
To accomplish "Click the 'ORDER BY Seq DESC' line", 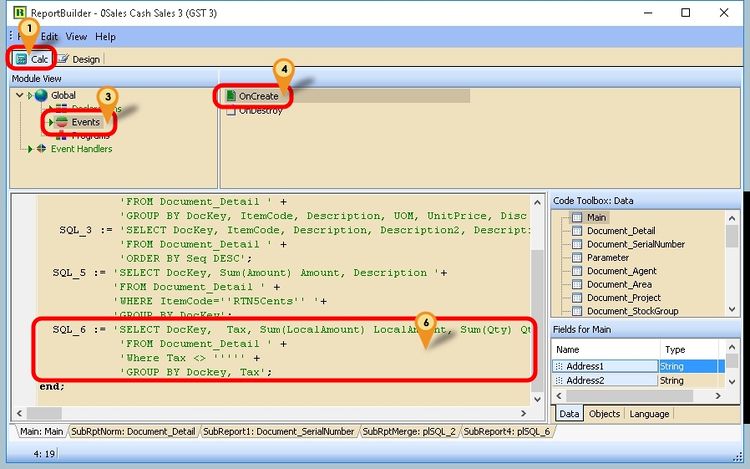I will pyautogui.click(x=186, y=258).
